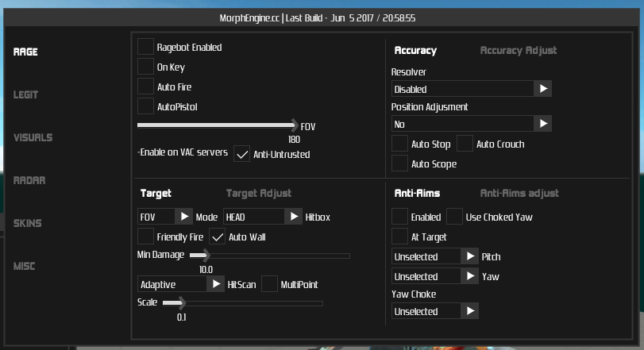Viewport: 644px width, 350px height.
Task: Click the Min Damage slider handle
Action: 206,256
